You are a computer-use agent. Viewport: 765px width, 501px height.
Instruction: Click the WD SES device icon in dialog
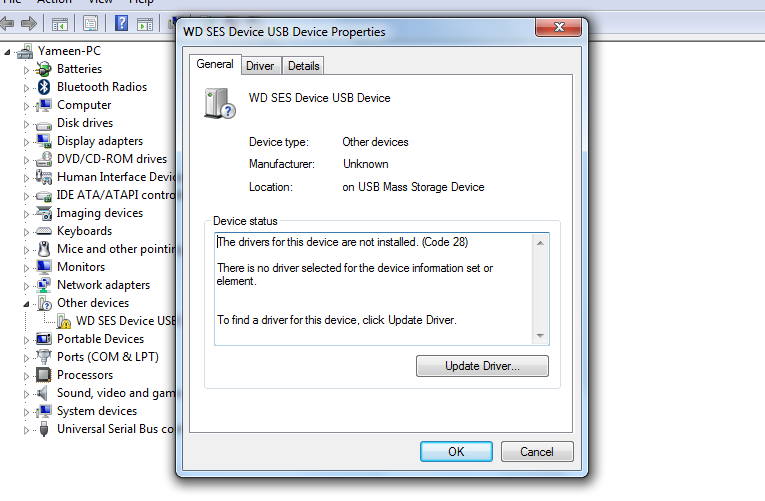click(220, 103)
